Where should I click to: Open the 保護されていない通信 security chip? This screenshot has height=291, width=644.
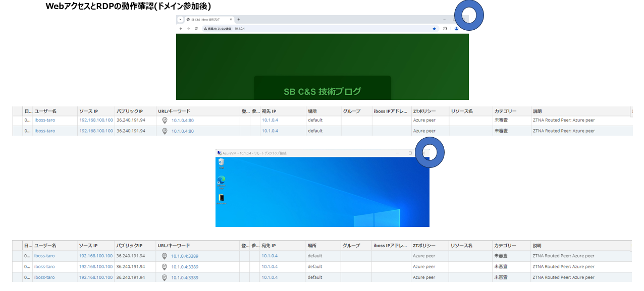click(218, 29)
